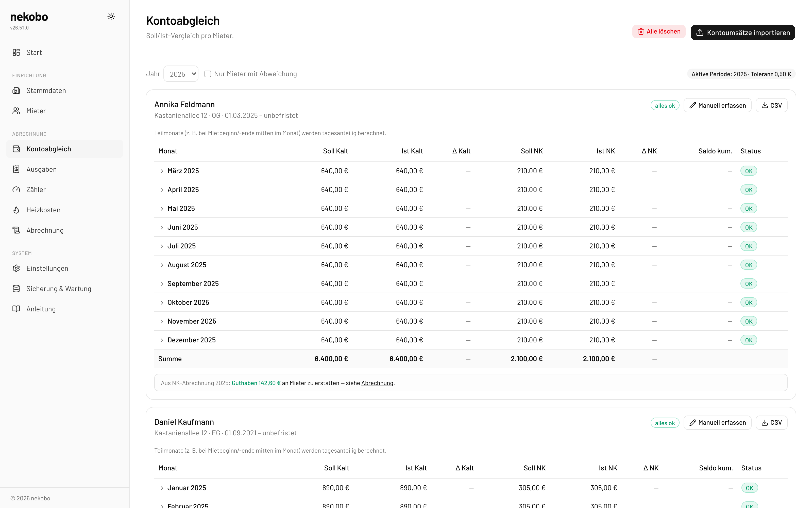The image size is (812, 508).
Task: Click the OK status badge for Mai 2025
Action: click(x=749, y=209)
